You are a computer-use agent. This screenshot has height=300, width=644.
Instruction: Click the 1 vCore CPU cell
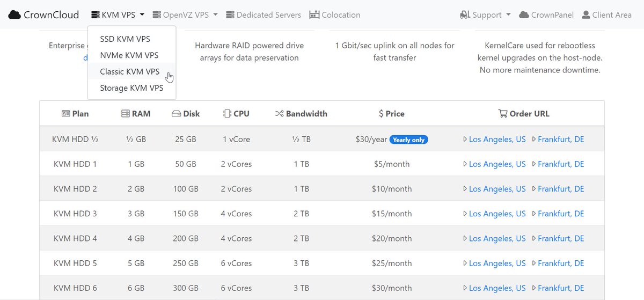[236, 140]
